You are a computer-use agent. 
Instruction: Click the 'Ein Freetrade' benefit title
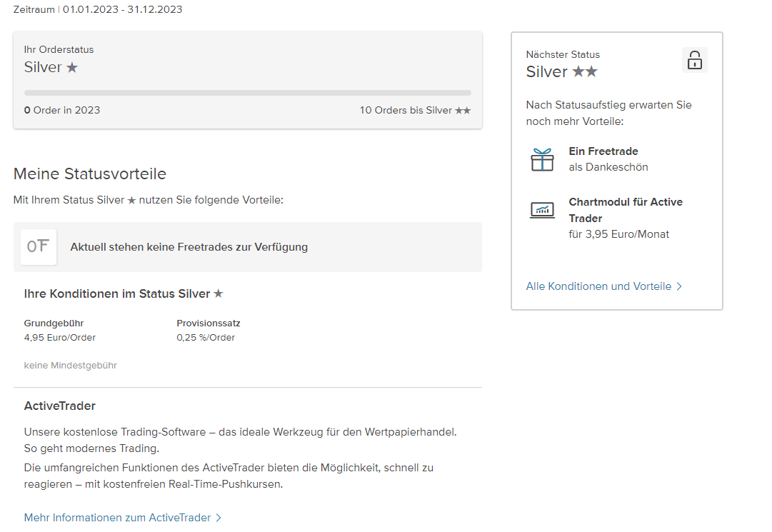[x=603, y=151]
